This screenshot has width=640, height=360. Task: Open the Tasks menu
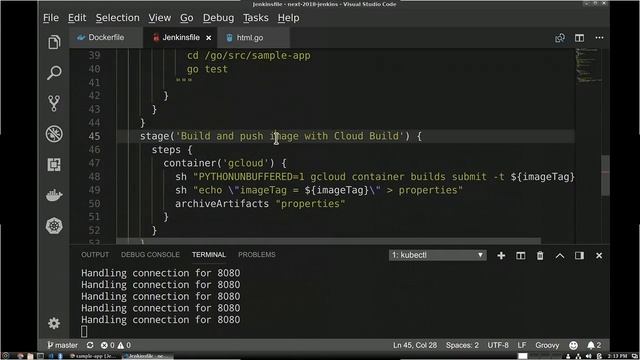256,18
